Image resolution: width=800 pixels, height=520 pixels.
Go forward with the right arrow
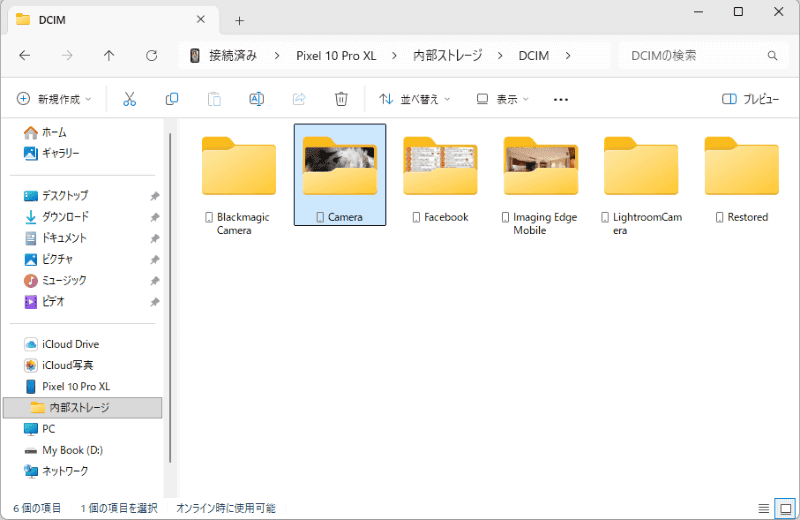click(67, 56)
